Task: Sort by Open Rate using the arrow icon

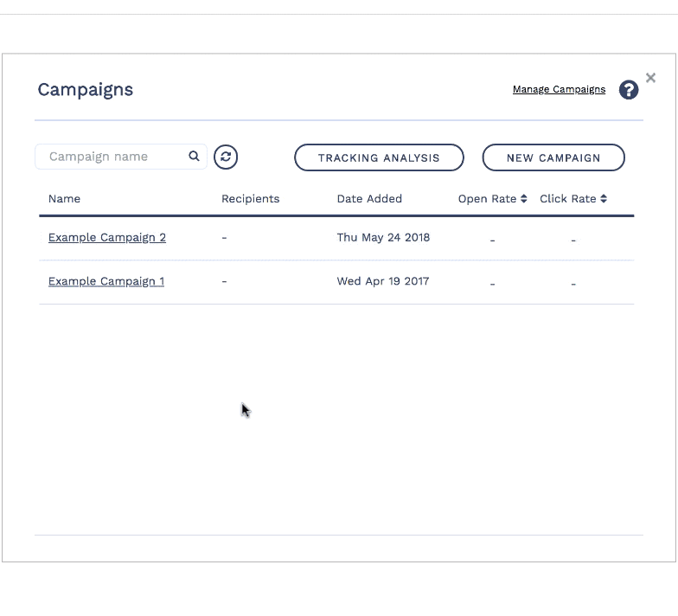Action: tap(524, 199)
